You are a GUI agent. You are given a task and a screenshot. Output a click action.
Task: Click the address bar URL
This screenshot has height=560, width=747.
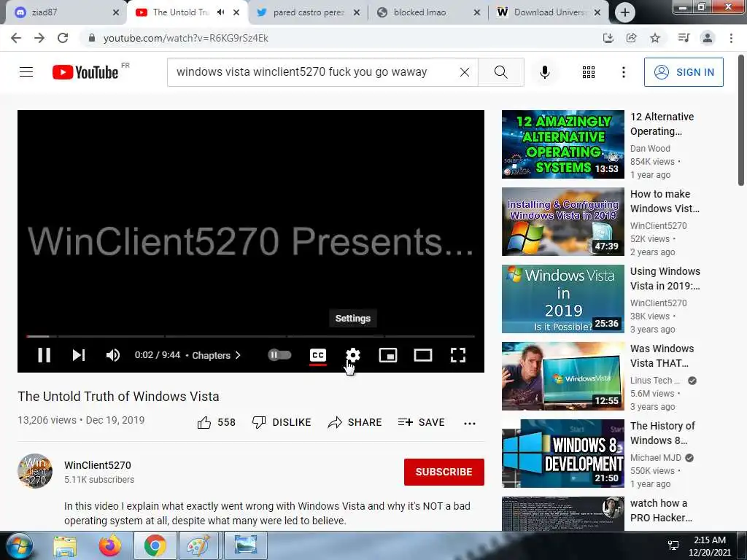click(186, 38)
